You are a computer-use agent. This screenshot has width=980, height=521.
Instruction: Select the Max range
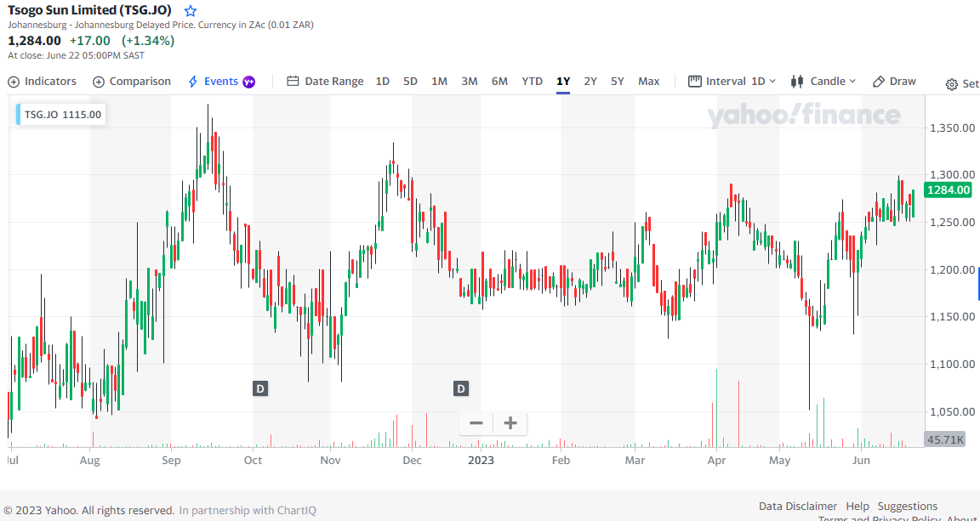coord(649,82)
